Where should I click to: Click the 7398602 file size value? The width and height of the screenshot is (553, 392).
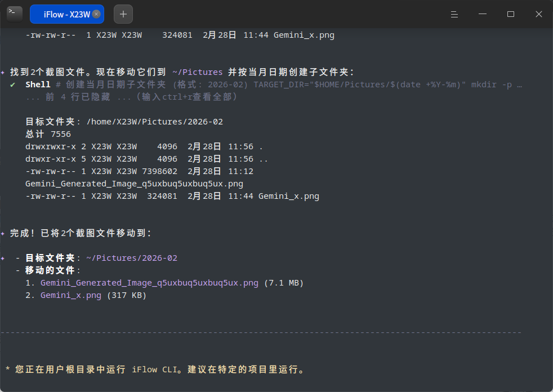160,171
